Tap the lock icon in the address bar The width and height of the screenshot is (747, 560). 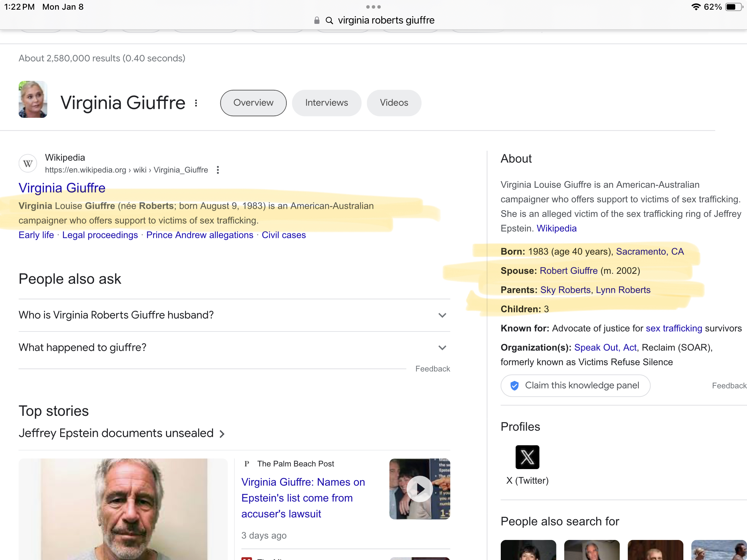tap(316, 21)
